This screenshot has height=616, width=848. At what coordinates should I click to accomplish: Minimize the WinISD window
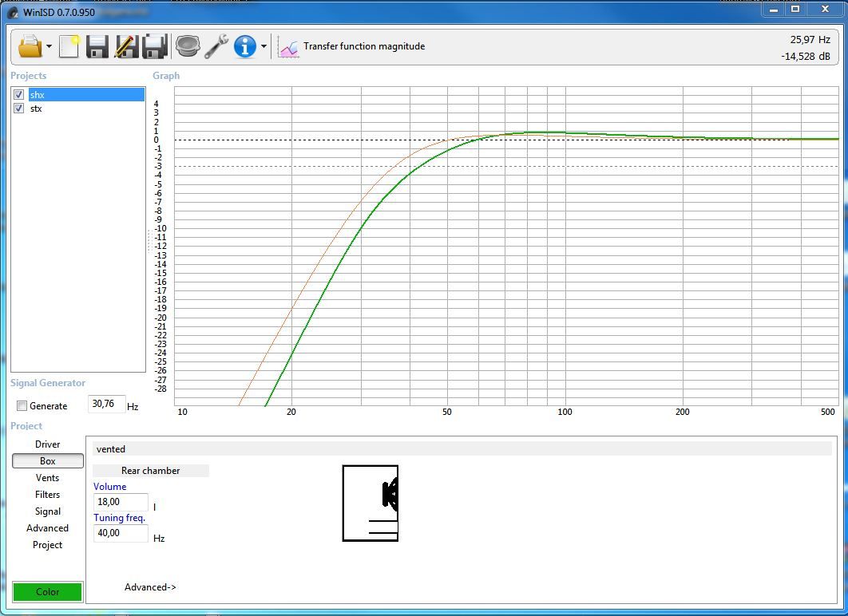click(x=774, y=10)
